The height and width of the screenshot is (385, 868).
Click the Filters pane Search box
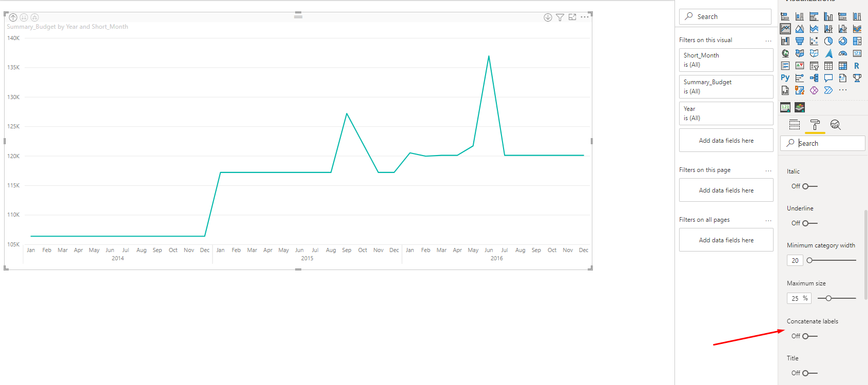(725, 16)
